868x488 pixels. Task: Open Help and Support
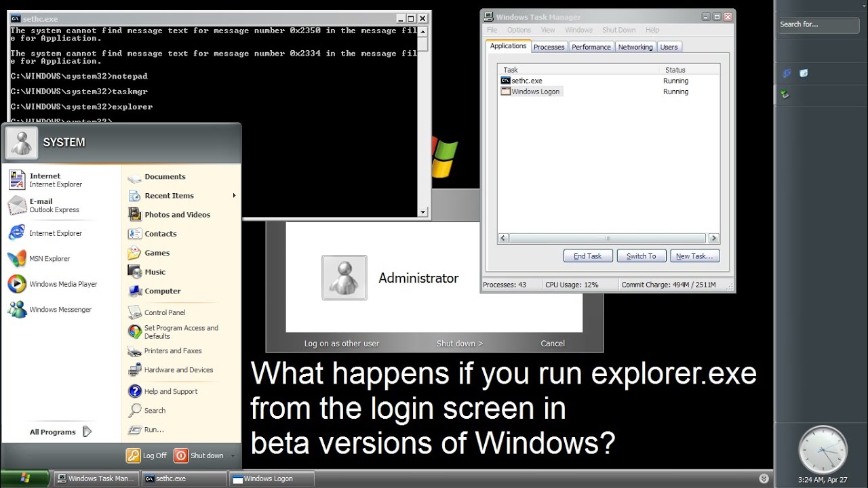coord(163,392)
